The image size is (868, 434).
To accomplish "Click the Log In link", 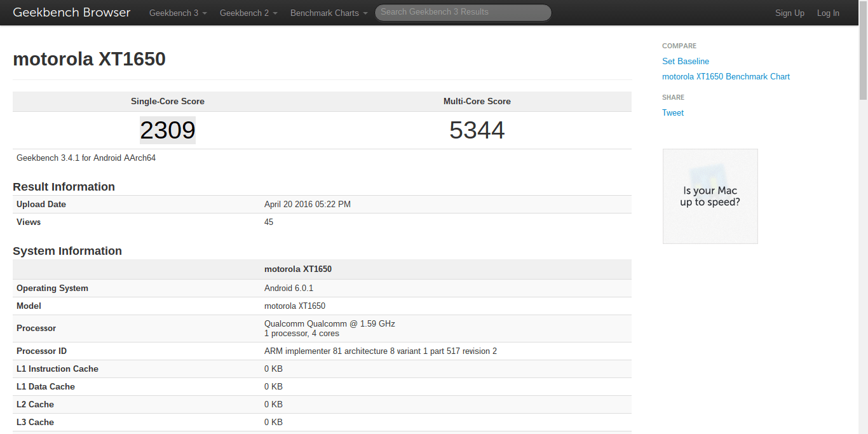I will click(x=828, y=13).
